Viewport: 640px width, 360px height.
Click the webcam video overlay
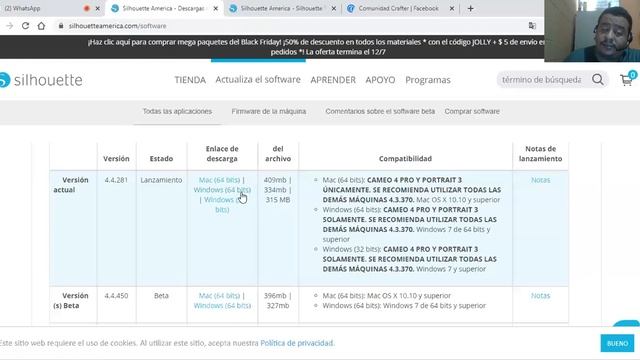tap(592, 31)
